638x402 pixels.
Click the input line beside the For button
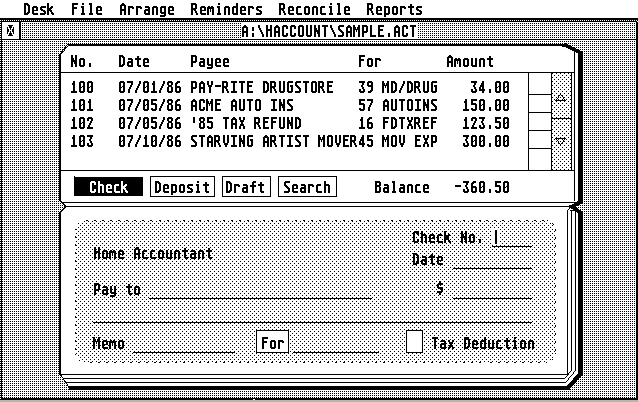pos(336,344)
